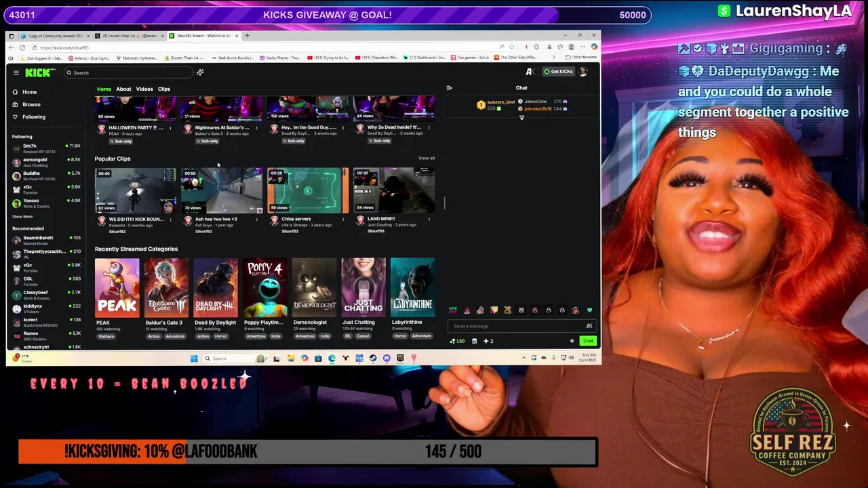
Task: Open Kick user avatar menu
Action: point(583,72)
